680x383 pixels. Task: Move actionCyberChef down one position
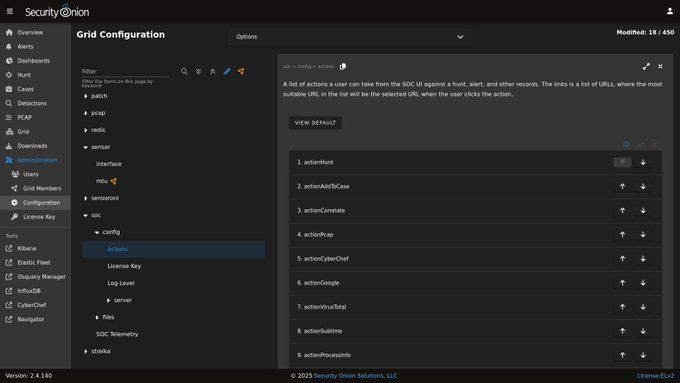(643, 259)
